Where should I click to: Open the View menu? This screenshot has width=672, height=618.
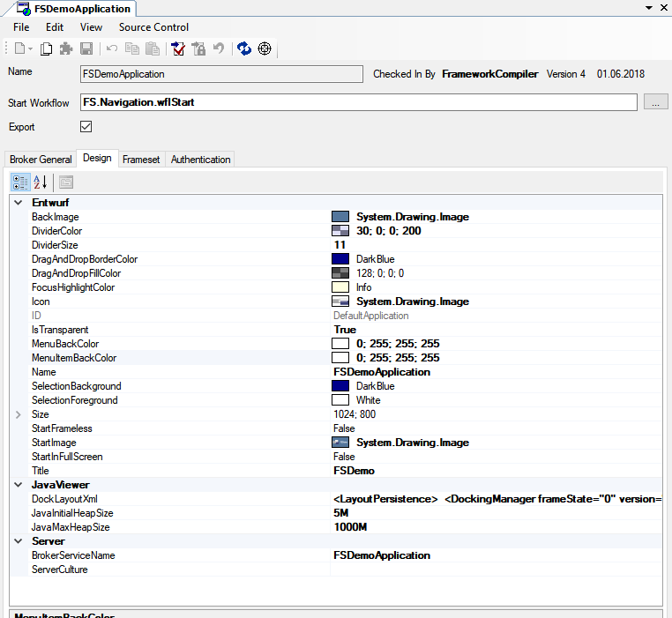click(92, 27)
